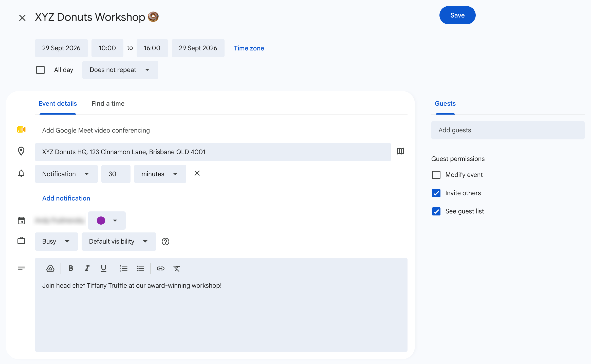Open the map preview icon beside location
The width and height of the screenshot is (591, 364).
400,151
